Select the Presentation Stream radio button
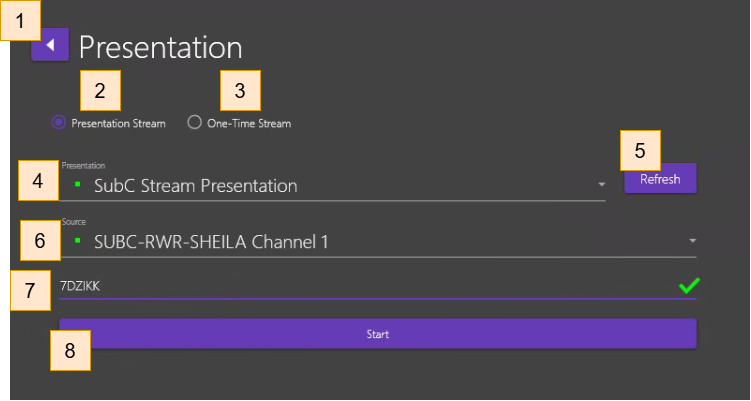The width and height of the screenshot is (751, 401). [x=58, y=123]
